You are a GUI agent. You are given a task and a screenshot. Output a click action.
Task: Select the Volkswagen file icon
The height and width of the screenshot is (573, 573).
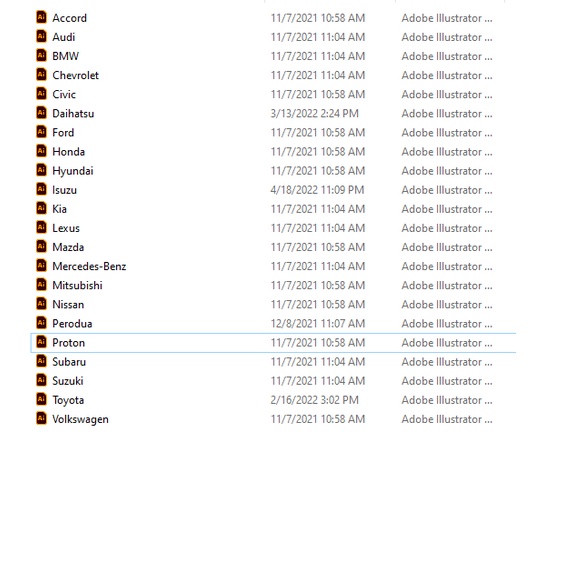coord(41,418)
